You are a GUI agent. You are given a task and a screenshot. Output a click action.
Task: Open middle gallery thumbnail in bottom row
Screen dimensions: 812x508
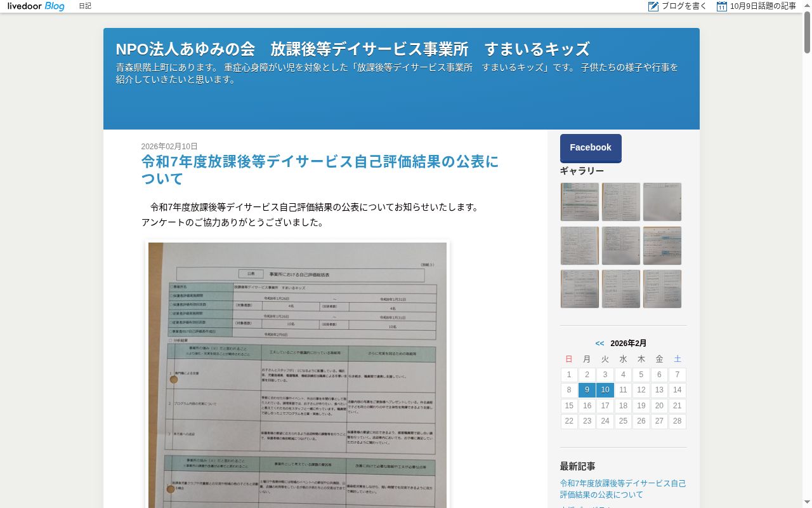click(621, 289)
